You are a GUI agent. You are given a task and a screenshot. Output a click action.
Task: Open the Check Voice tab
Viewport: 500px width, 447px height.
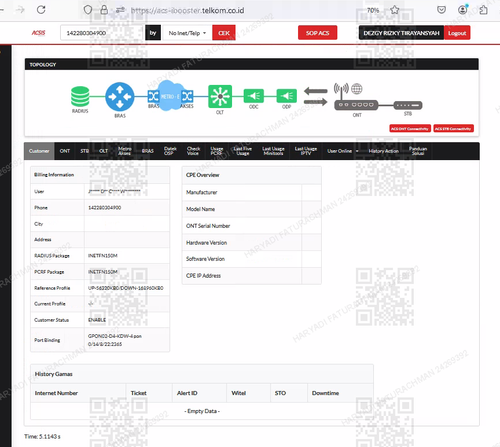(193, 151)
